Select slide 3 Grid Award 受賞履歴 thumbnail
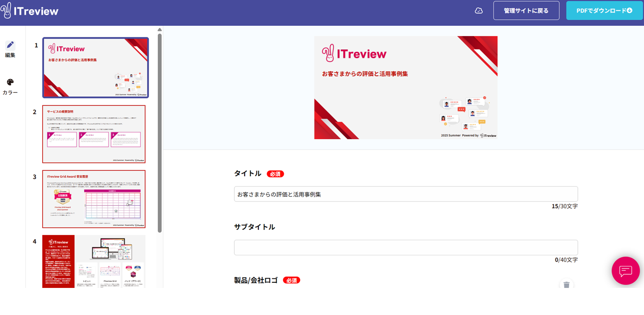Screen dimensions: 644x315 (x=94, y=199)
